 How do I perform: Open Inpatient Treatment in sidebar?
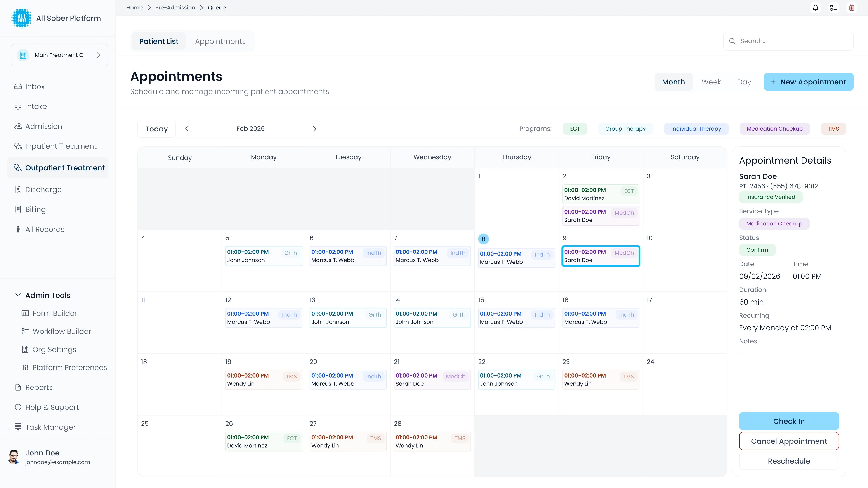pyautogui.click(x=58, y=146)
